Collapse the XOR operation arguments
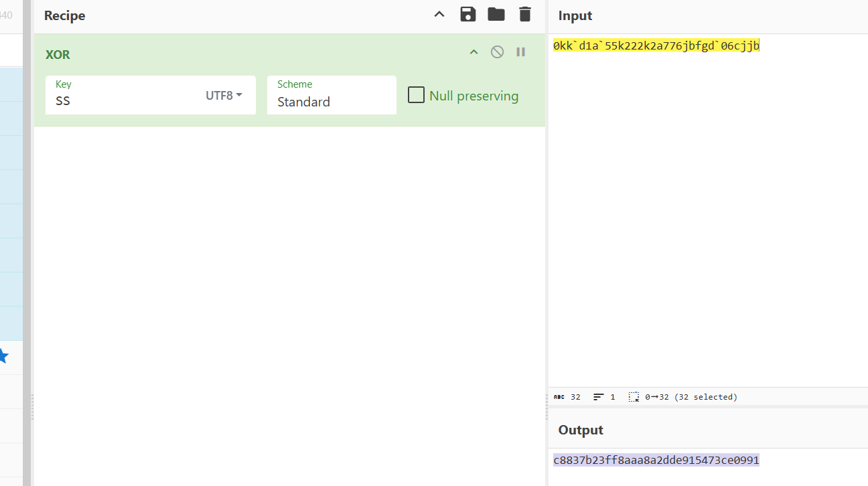 [474, 52]
